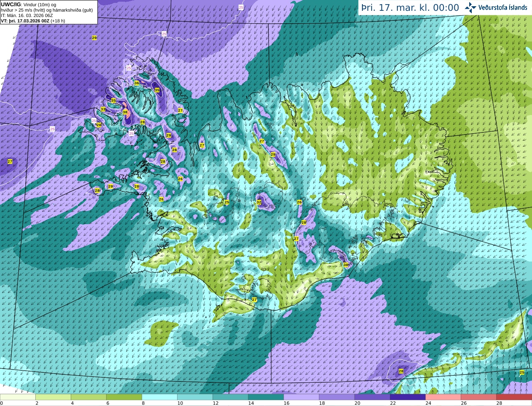The image size is (532, 406).
Task: Click the yellow gust marker 38
Action: [x=125, y=112]
